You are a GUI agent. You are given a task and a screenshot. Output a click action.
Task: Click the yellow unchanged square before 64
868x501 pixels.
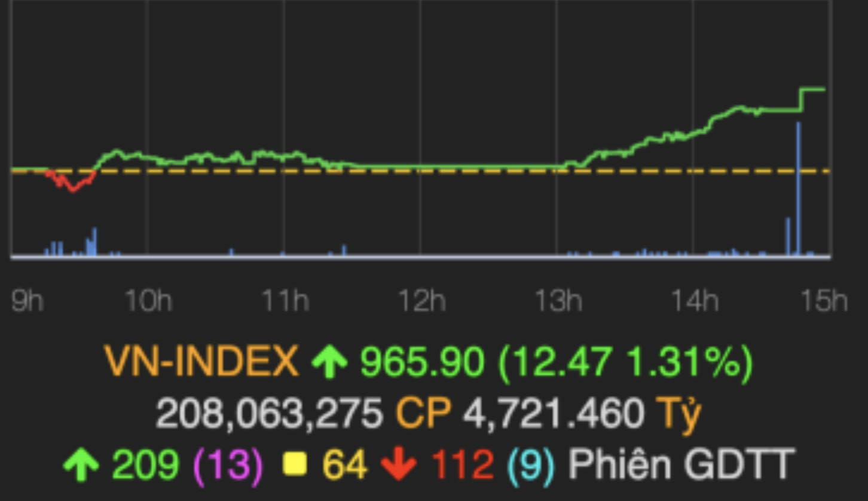[294, 465]
